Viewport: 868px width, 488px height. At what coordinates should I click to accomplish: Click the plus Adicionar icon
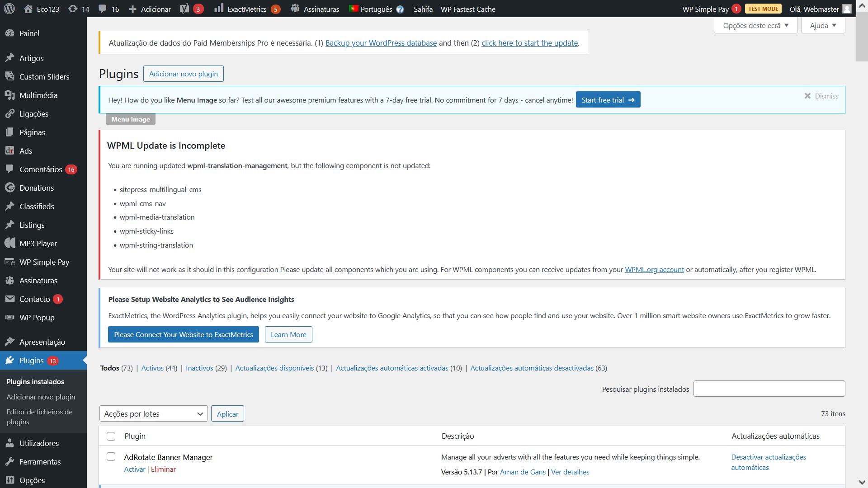132,9
